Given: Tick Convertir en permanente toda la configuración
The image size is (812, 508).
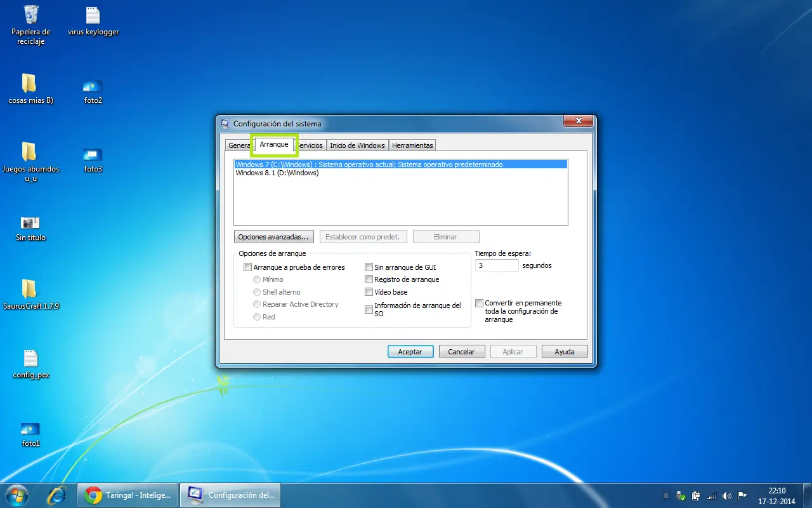Looking at the screenshot, I should pos(480,304).
